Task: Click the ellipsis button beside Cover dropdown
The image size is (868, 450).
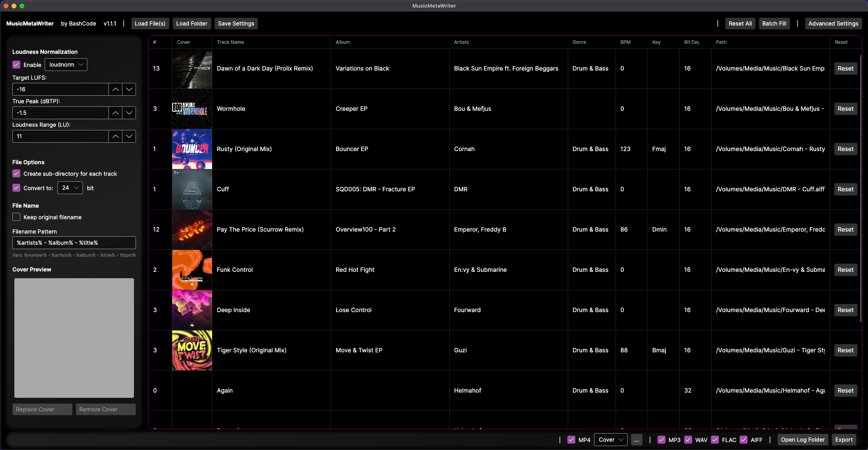Action: coord(637,440)
